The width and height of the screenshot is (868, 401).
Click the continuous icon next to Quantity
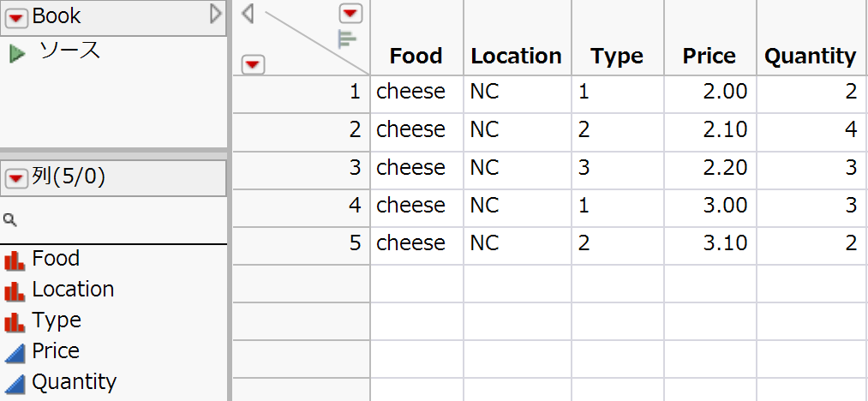click(15, 383)
